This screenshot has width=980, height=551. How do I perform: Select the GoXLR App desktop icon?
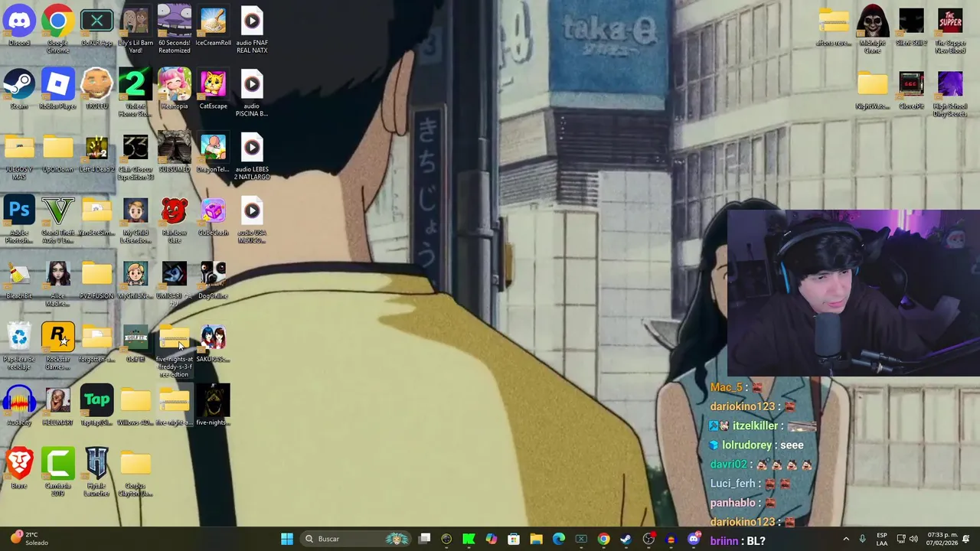click(96, 27)
